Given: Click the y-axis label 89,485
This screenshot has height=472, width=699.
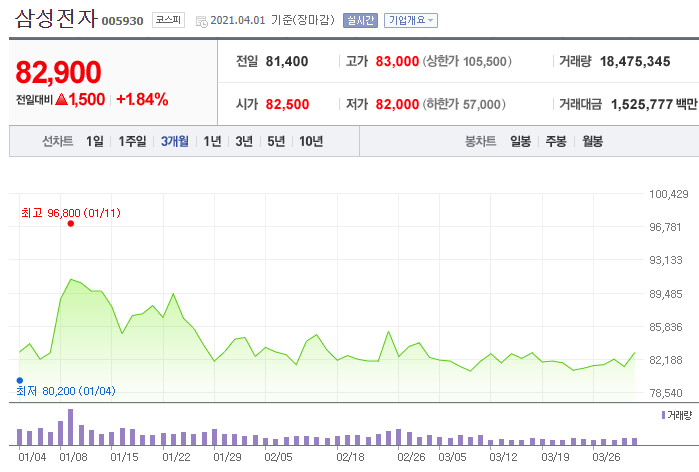Looking at the screenshot, I should coord(666,294).
